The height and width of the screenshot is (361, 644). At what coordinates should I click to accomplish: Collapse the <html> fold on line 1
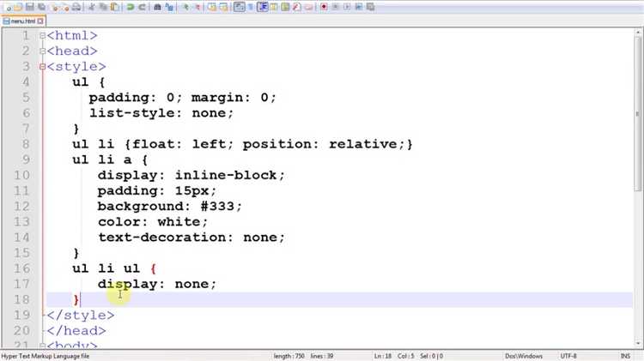(x=42, y=36)
